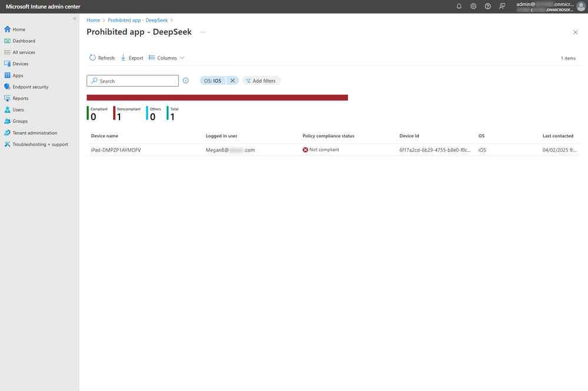Collapse the left navigation pane
The height and width of the screenshot is (391, 588).
pyautogui.click(x=74, y=18)
